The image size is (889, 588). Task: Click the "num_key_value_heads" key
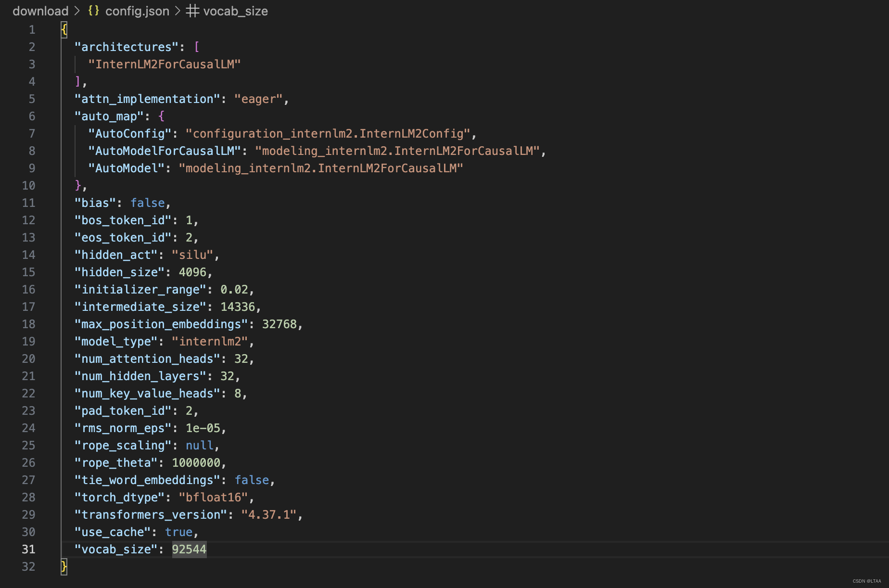pyautogui.click(x=147, y=394)
